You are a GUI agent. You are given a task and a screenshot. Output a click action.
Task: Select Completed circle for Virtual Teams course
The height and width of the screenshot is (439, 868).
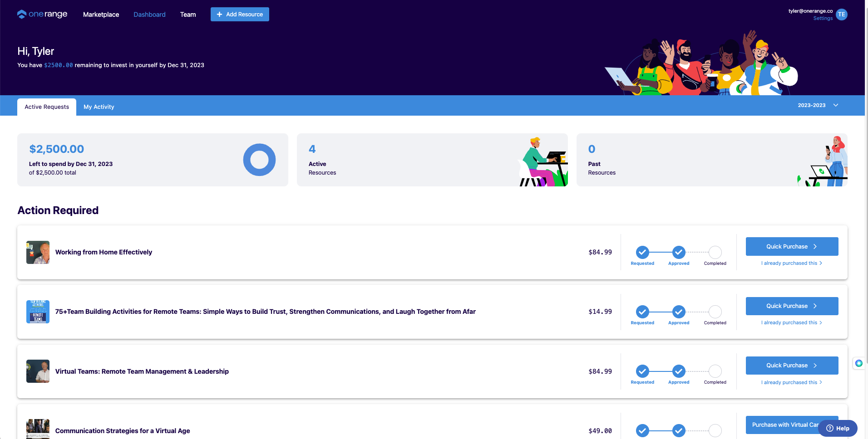click(715, 371)
